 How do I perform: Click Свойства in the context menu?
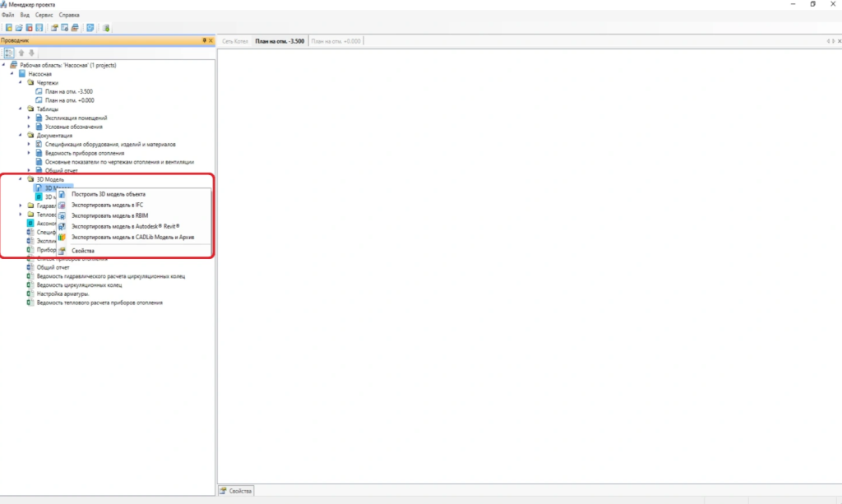click(x=83, y=250)
